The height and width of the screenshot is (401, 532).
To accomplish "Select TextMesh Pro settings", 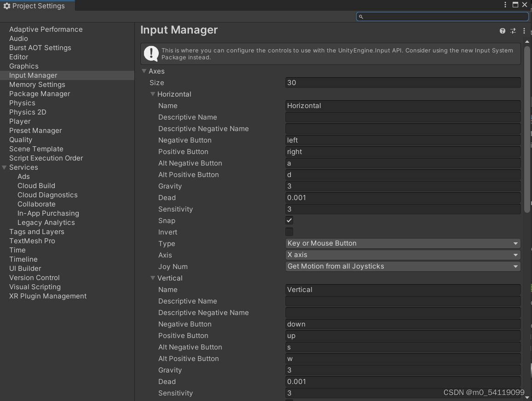I will [x=32, y=241].
